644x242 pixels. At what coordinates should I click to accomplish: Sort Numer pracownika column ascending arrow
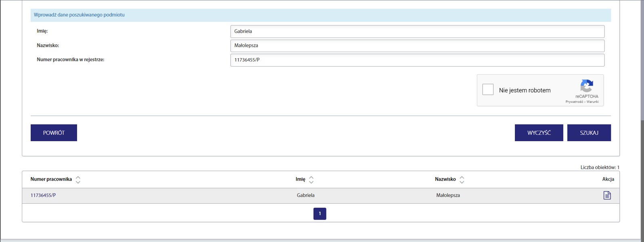coord(78,177)
